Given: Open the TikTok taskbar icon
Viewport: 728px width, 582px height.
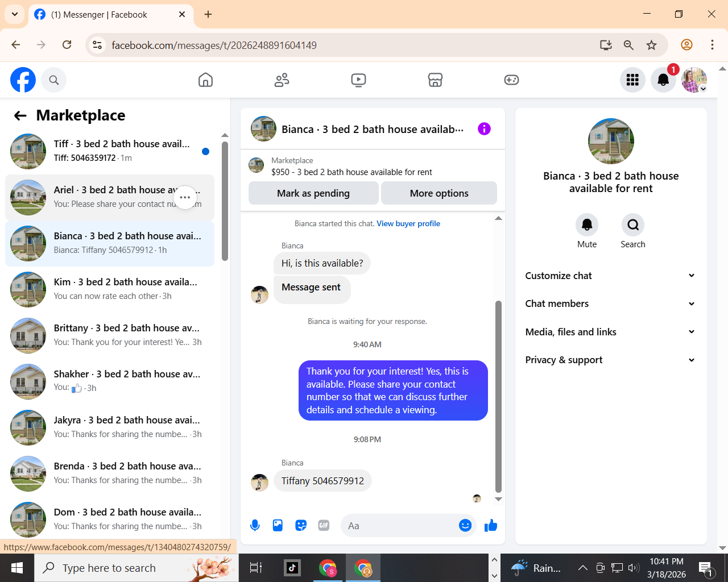Looking at the screenshot, I should [x=292, y=568].
